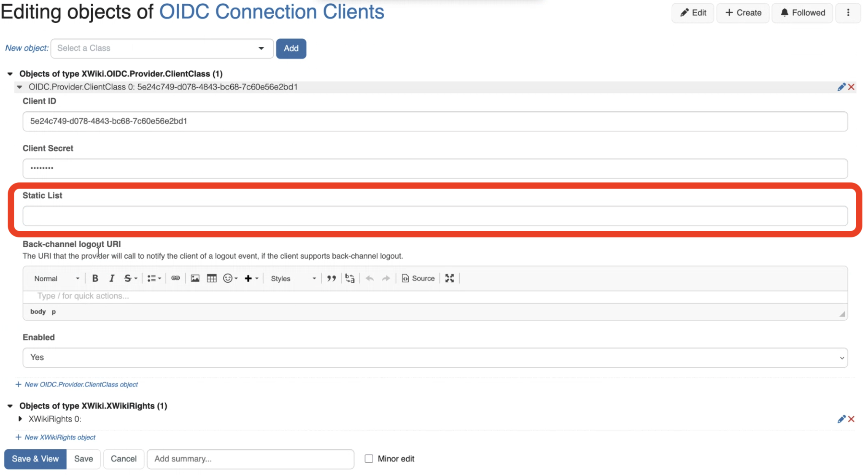Edit the XWikiRights 0 object with pencil icon
This screenshot has width=868, height=475.
[x=841, y=419]
